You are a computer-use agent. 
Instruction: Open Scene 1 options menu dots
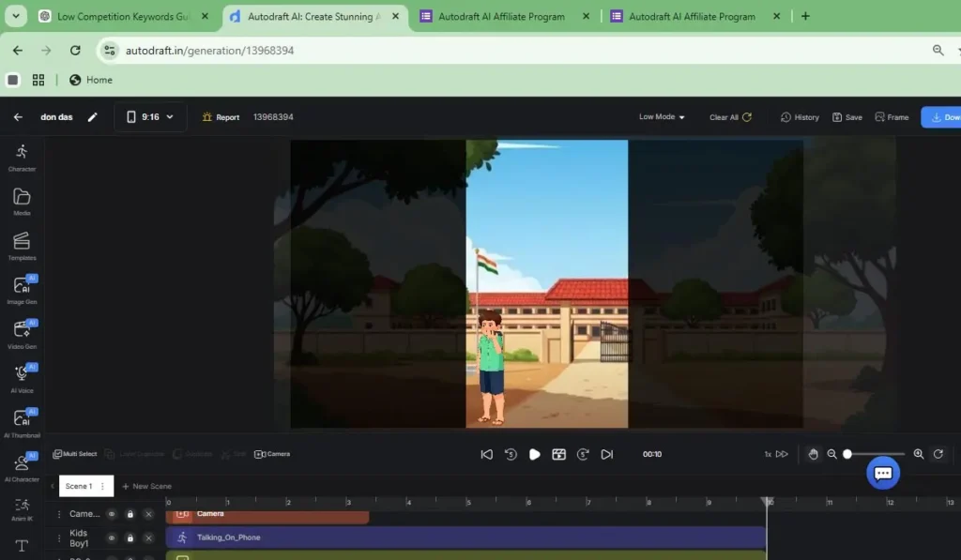(102, 486)
